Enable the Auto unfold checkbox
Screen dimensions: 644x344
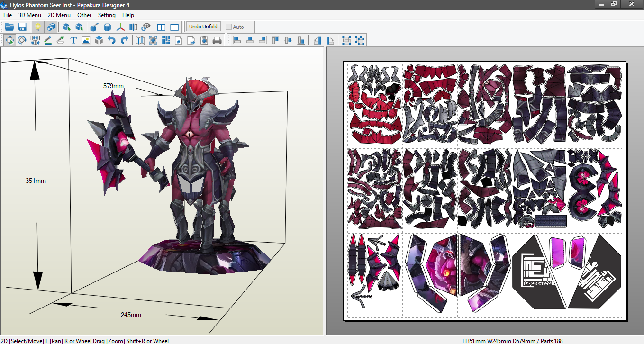click(228, 27)
